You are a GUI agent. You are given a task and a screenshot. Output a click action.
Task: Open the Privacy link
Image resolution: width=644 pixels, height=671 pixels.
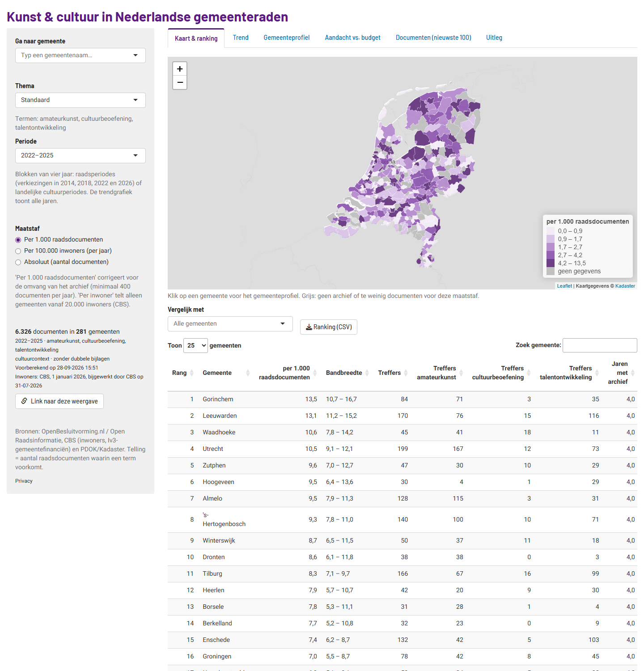tap(24, 481)
